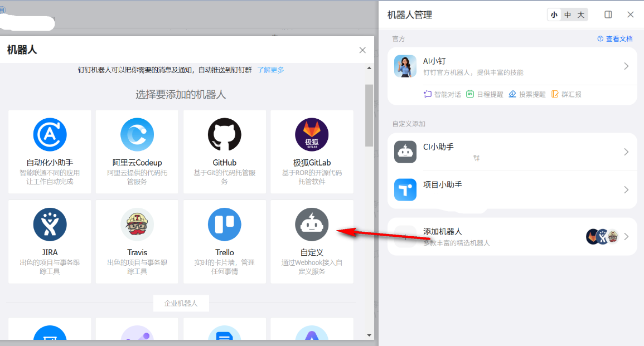644x346 pixels.
Task: Click the question icon beside 查看文档
Action: pyautogui.click(x=601, y=38)
